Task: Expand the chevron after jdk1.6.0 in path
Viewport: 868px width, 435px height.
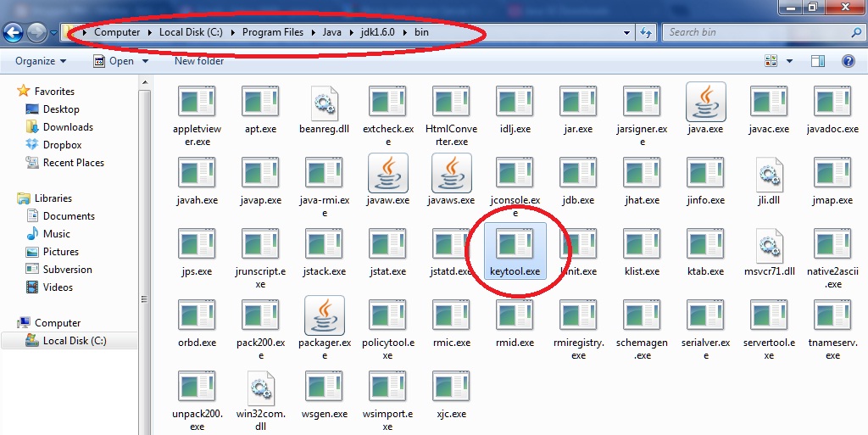Action: coord(404,32)
